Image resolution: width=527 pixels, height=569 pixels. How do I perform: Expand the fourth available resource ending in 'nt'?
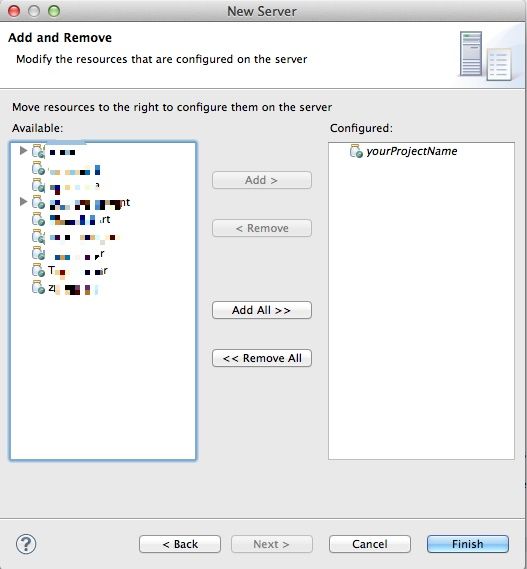23,201
